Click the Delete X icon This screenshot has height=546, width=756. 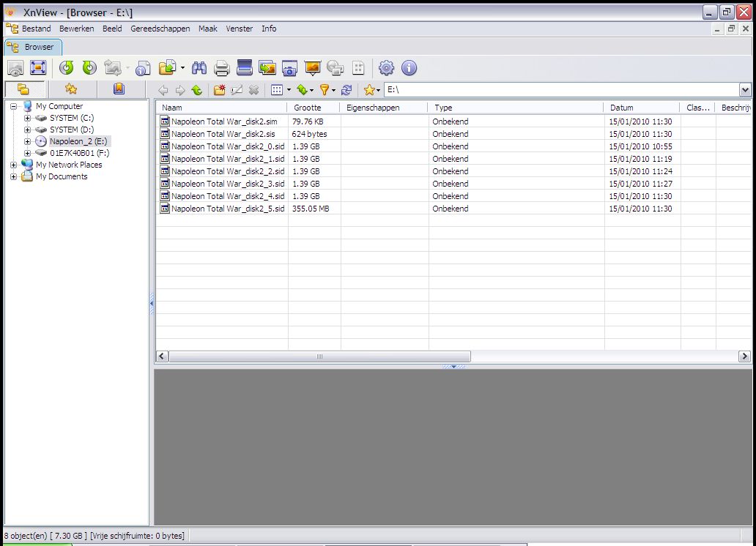coord(254,90)
